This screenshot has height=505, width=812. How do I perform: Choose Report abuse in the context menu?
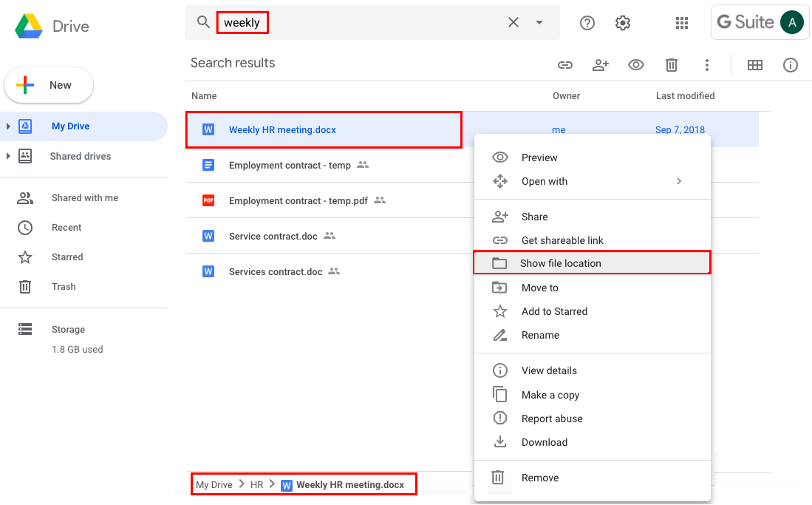tap(592, 419)
